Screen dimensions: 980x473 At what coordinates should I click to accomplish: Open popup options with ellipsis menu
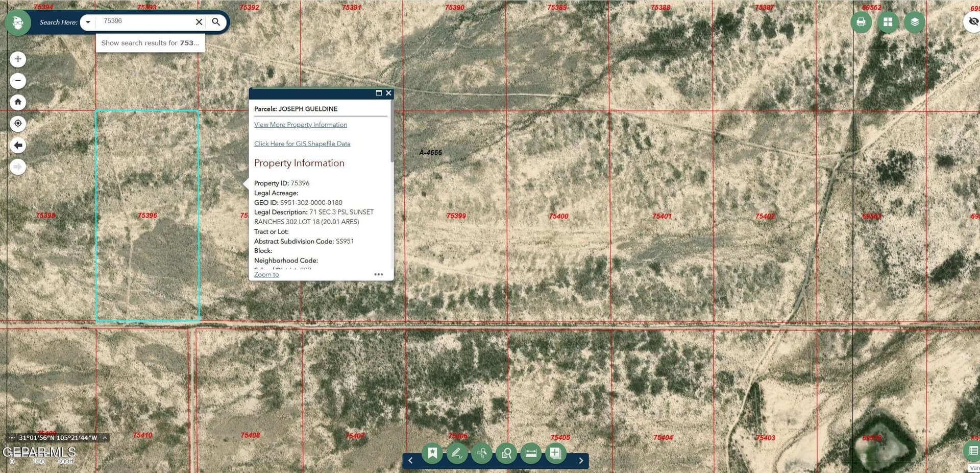[x=378, y=274]
